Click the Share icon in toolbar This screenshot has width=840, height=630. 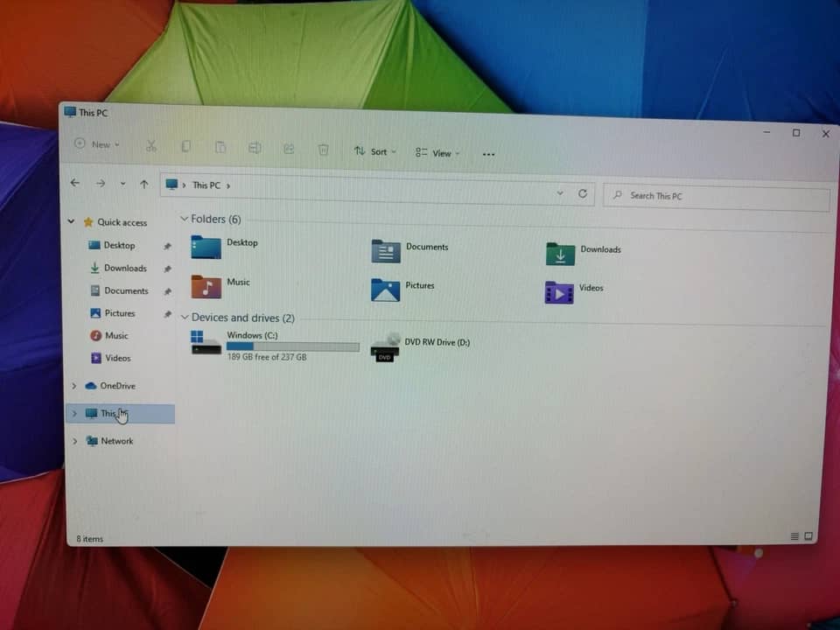[289, 149]
